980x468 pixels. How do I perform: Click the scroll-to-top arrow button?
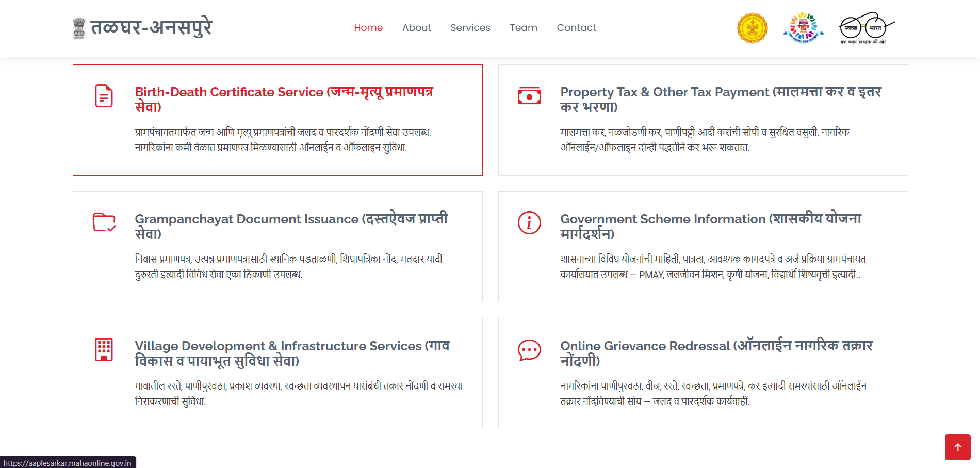(x=957, y=447)
